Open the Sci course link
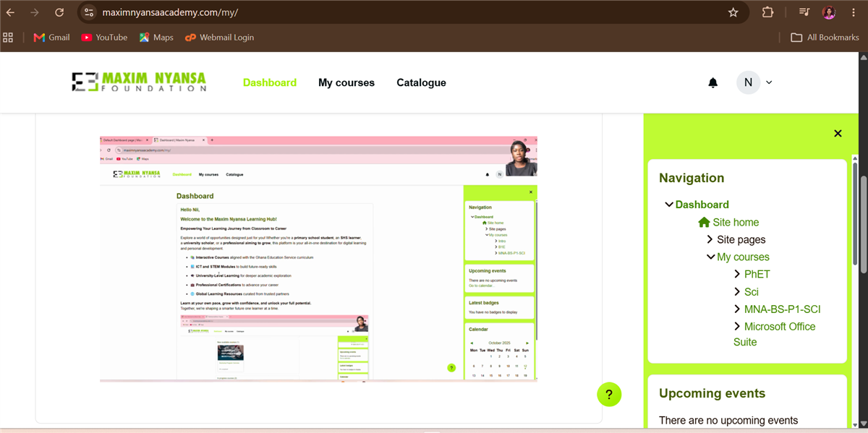Image resolution: width=868 pixels, height=433 pixels. point(752,291)
